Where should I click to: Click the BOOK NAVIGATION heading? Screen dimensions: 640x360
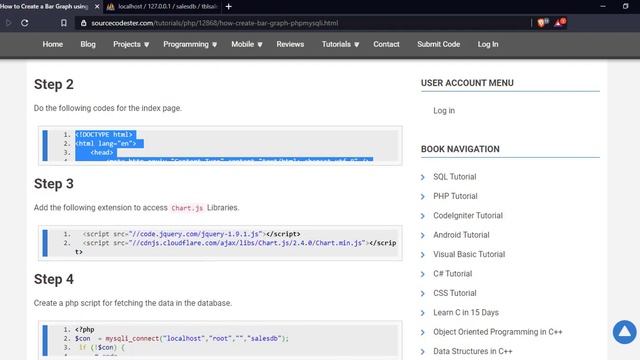point(460,149)
